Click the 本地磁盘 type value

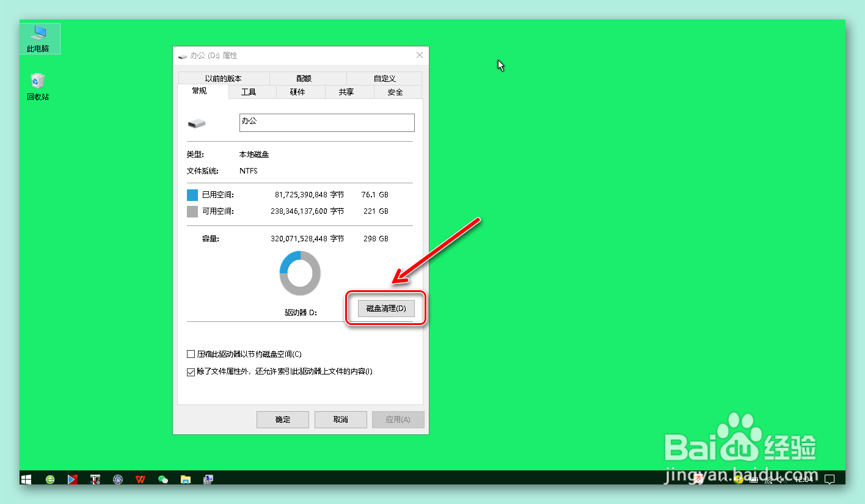coord(254,155)
